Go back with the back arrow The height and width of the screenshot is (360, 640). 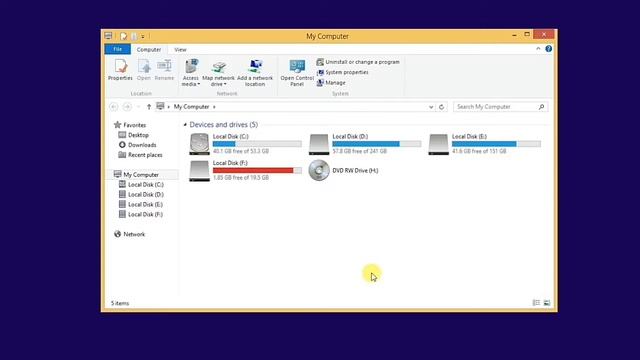coord(114,107)
